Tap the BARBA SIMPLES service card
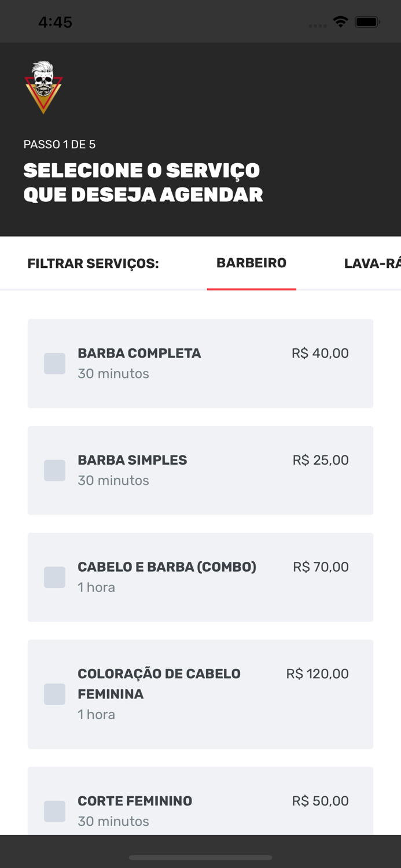The image size is (401, 868). pyautogui.click(x=200, y=470)
